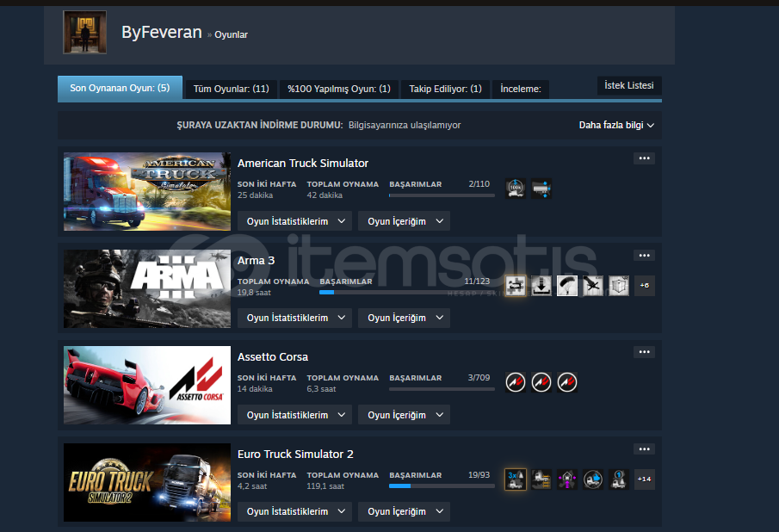The width and height of the screenshot is (779, 532).
Task: Click the $100k achievement icon for American Truck Simulator
Action: point(516,189)
